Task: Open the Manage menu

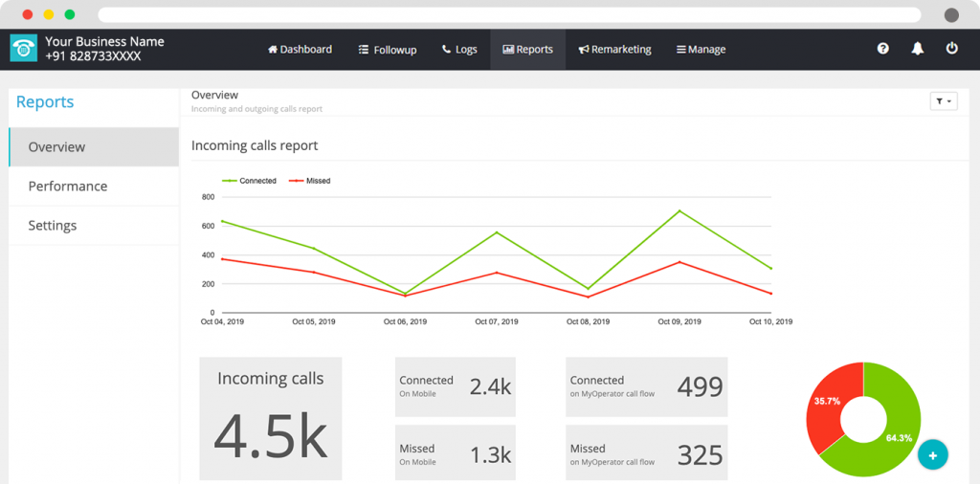Action: tap(701, 50)
